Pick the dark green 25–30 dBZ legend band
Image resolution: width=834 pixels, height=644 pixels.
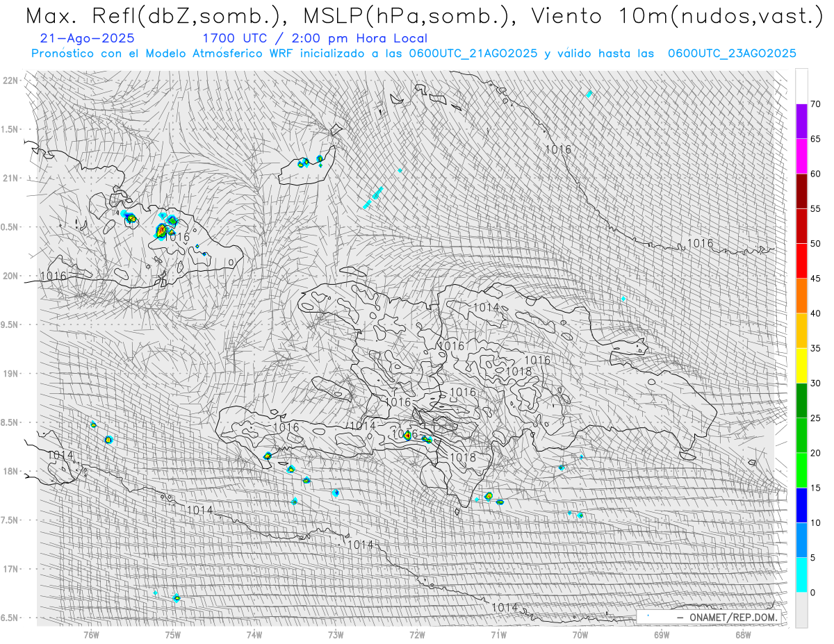pos(801,400)
